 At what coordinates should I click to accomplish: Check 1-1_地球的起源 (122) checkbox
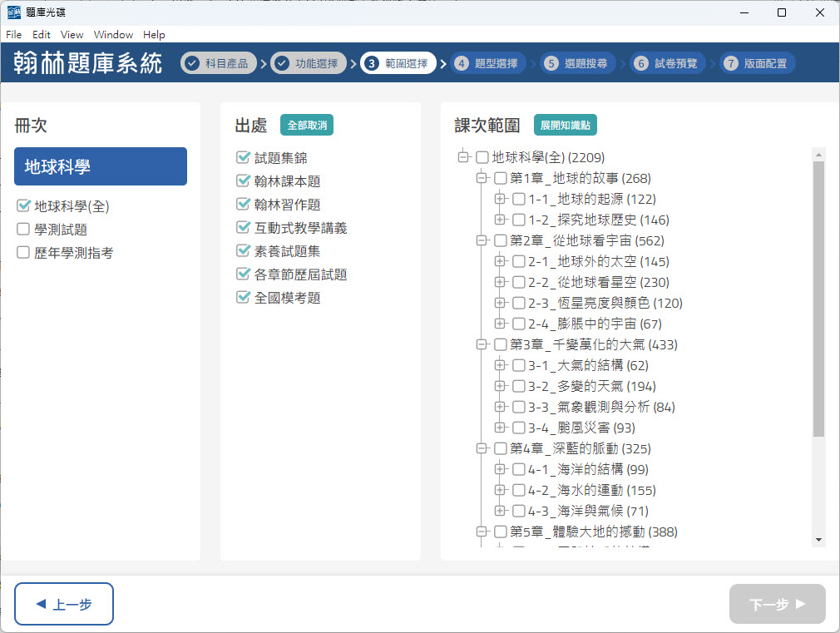click(x=519, y=199)
